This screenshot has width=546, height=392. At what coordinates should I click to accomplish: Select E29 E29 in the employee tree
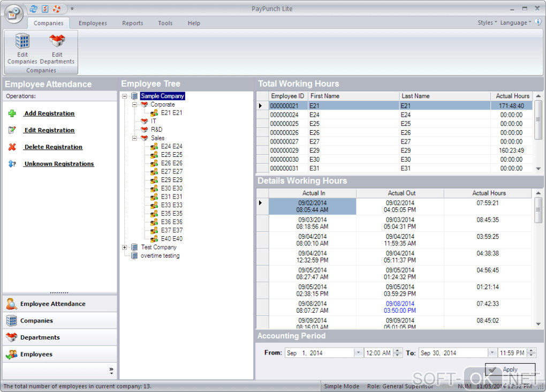tap(171, 180)
